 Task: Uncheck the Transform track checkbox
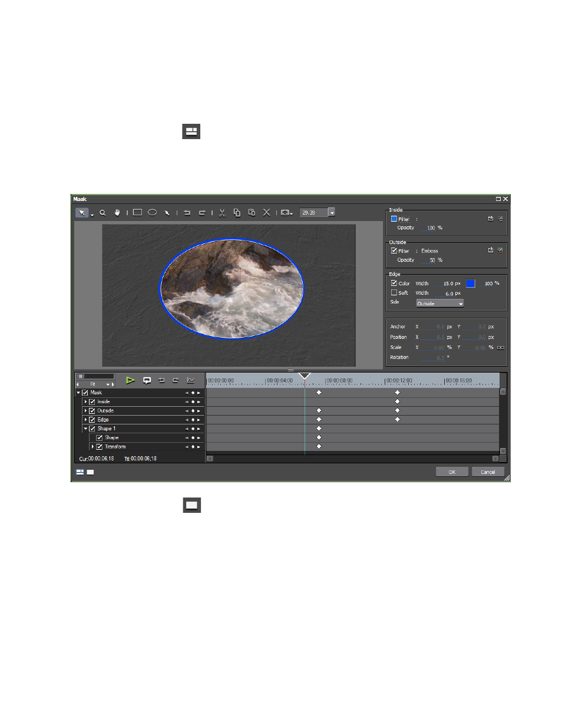(x=100, y=447)
